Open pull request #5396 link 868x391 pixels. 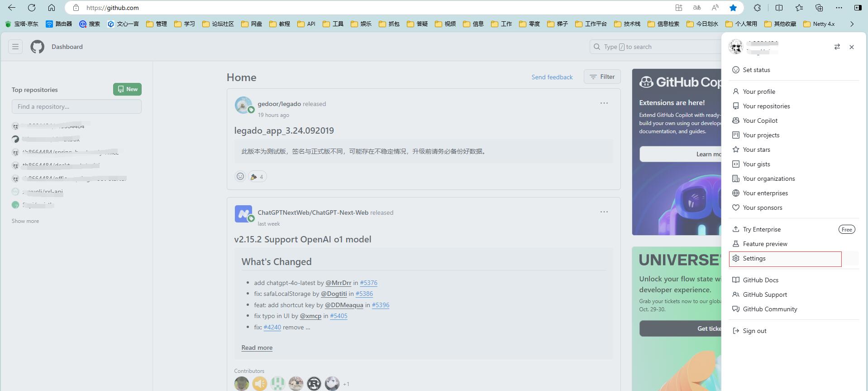click(x=381, y=305)
